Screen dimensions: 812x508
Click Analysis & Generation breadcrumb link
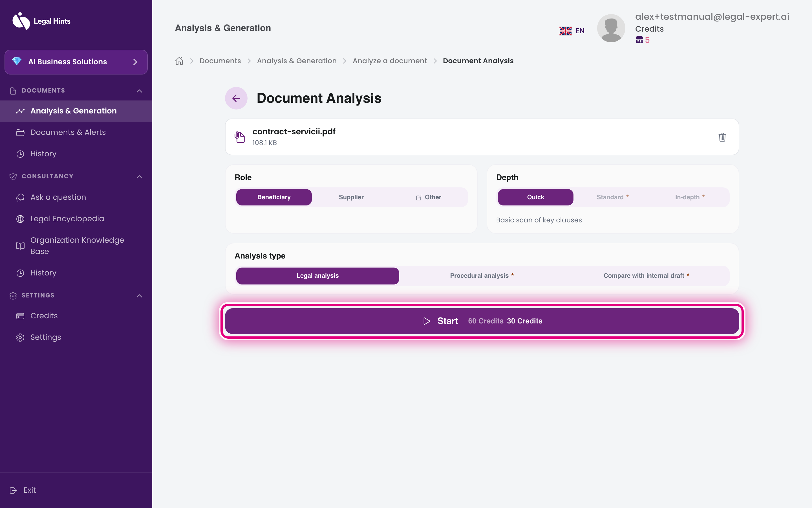point(297,61)
